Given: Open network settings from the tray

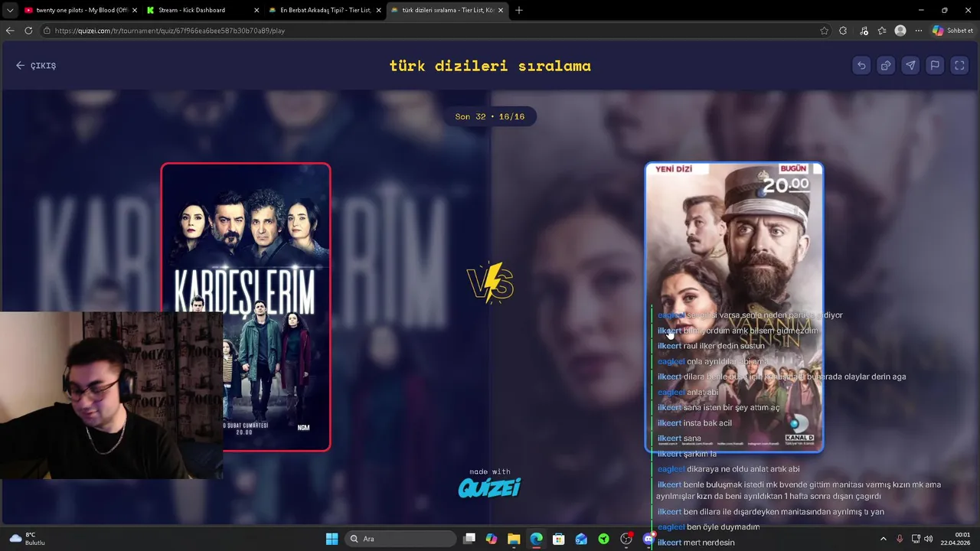Looking at the screenshot, I should click(916, 539).
